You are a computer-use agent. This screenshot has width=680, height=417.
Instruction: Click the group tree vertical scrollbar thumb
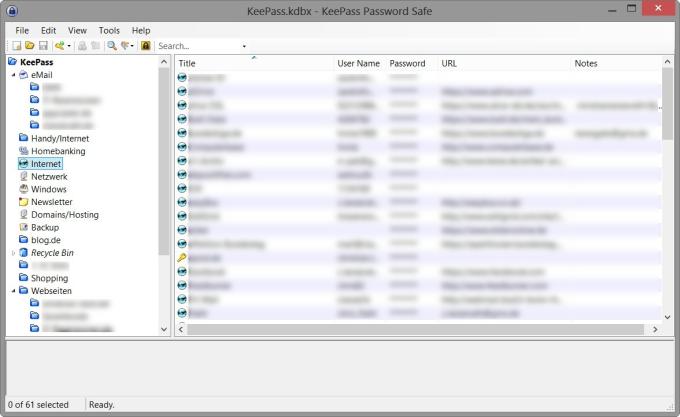164,161
